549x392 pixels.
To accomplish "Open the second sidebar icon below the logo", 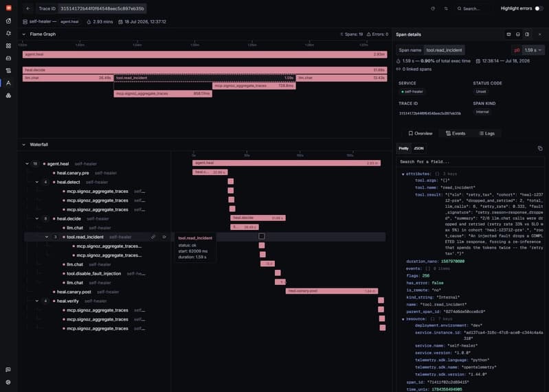I will (x=8, y=21).
